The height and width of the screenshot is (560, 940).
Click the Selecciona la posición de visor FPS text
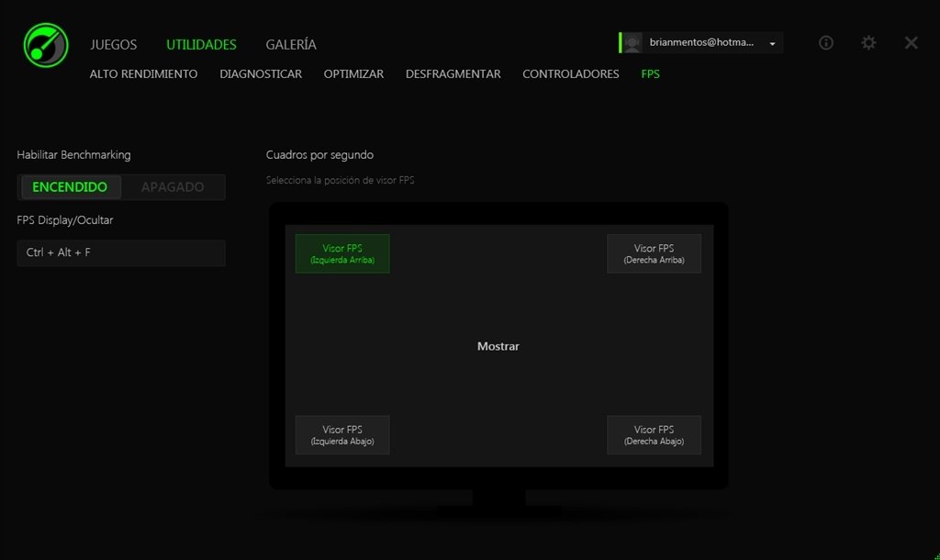[x=340, y=180]
